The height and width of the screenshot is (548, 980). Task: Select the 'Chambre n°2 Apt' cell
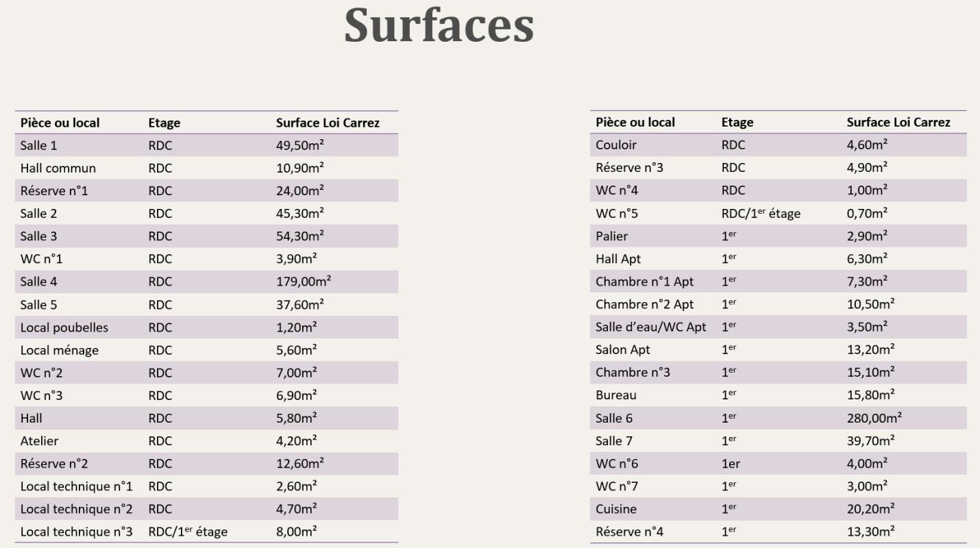pyautogui.click(x=645, y=304)
